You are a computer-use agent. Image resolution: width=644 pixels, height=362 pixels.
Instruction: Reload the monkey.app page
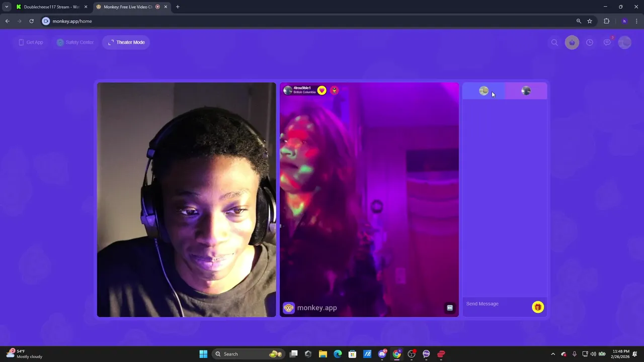click(31, 21)
